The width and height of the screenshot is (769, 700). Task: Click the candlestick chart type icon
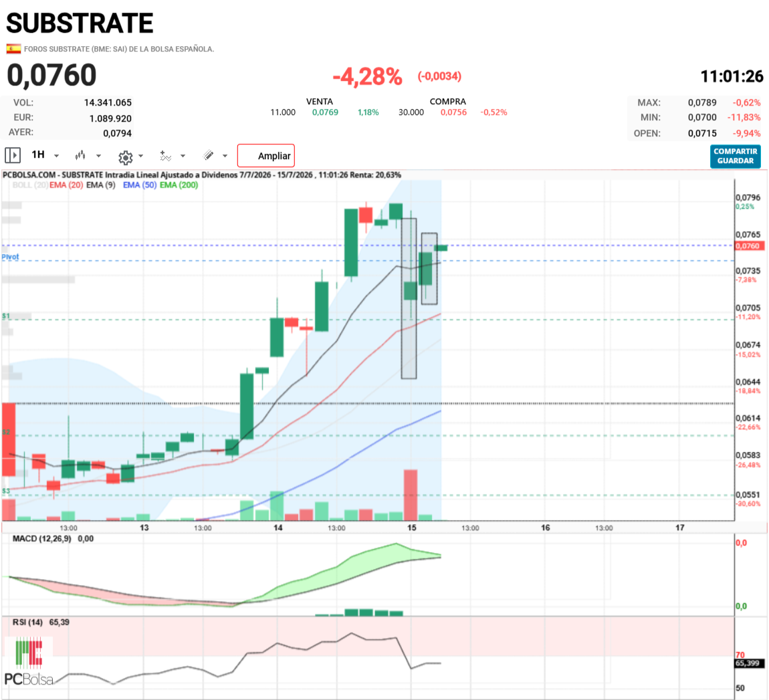[x=80, y=155]
